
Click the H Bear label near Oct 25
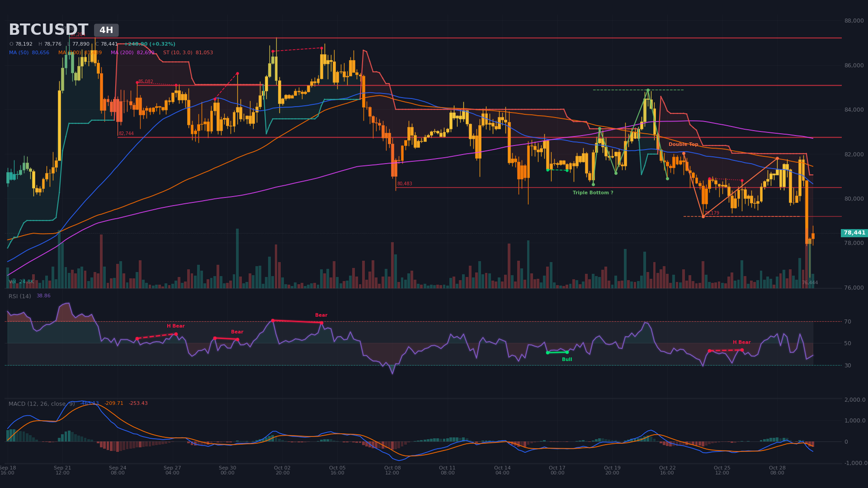point(742,342)
